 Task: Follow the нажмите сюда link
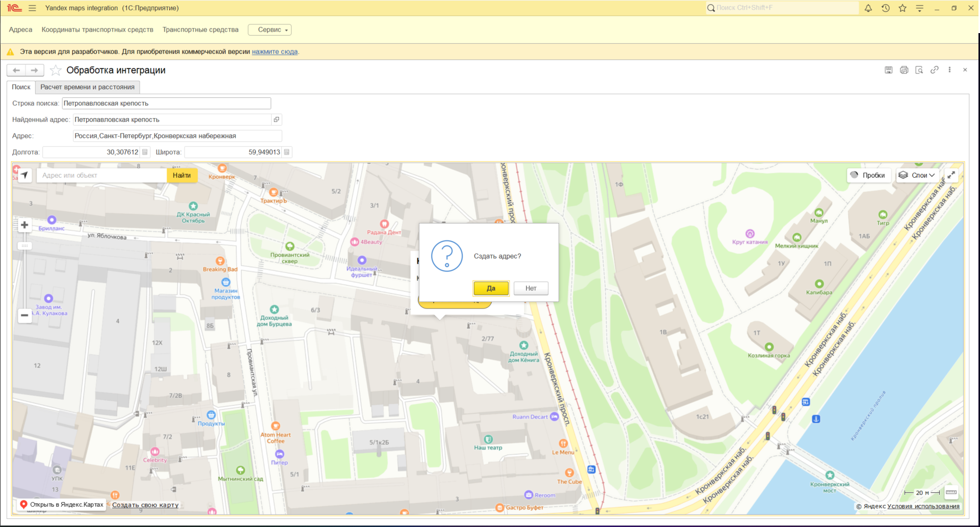(275, 51)
